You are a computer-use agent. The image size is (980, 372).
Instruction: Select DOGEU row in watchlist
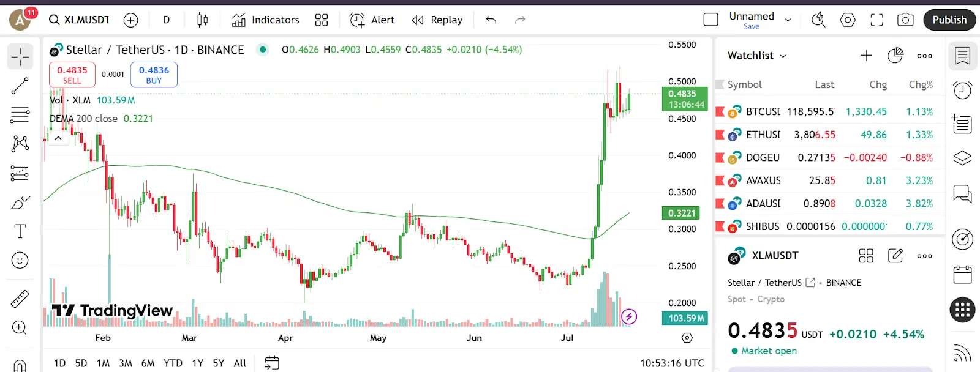click(830, 158)
